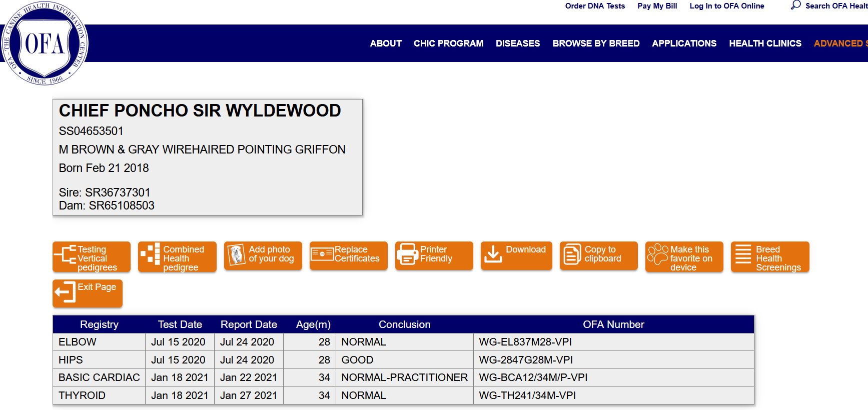868x410 pixels.
Task: Click the search magnifier icon
Action: [795, 5]
